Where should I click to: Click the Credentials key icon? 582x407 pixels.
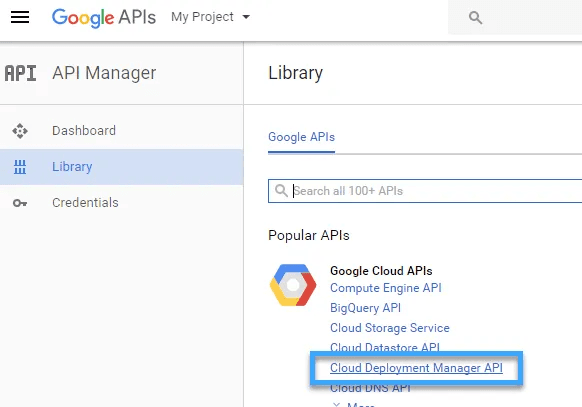[x=20, y=203]
